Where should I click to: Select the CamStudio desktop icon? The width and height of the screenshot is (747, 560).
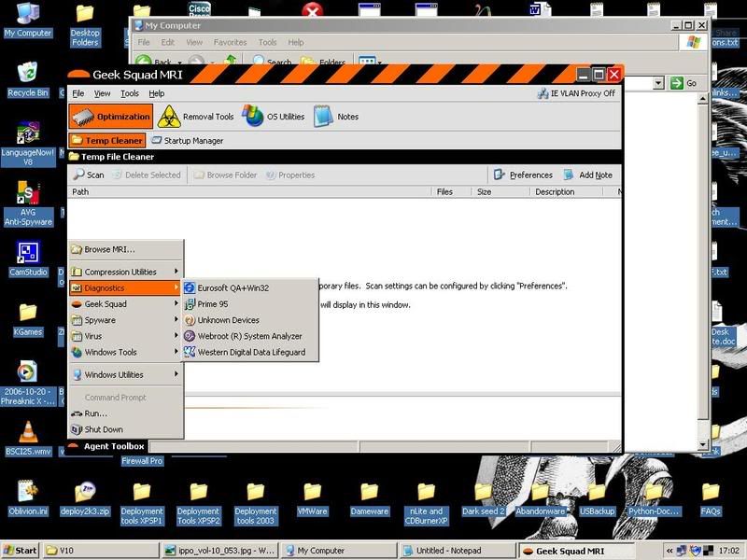tap(28, 259)
